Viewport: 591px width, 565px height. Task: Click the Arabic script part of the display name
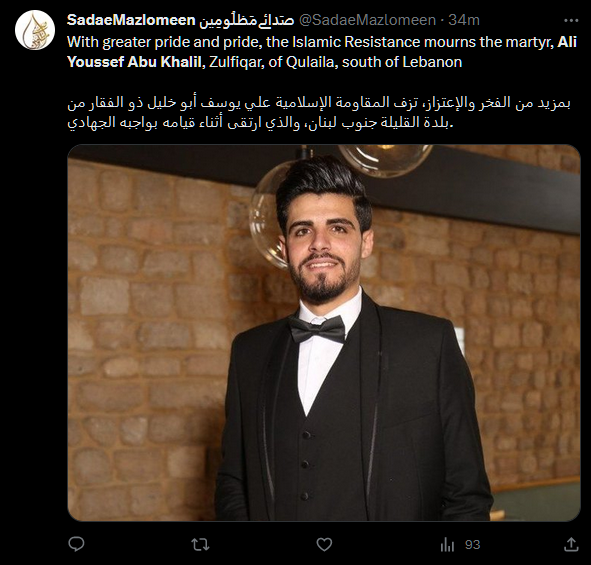click(247, 20)
